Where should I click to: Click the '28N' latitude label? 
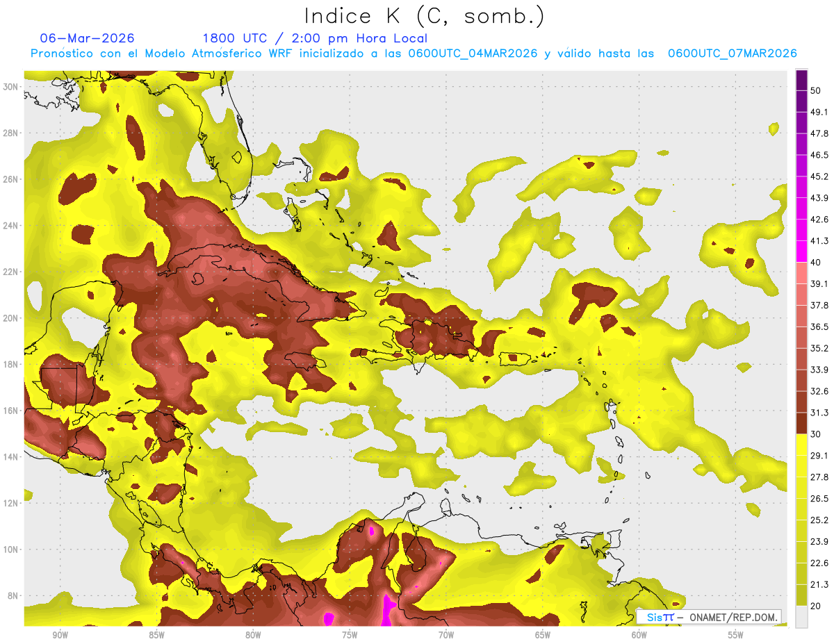10,133
